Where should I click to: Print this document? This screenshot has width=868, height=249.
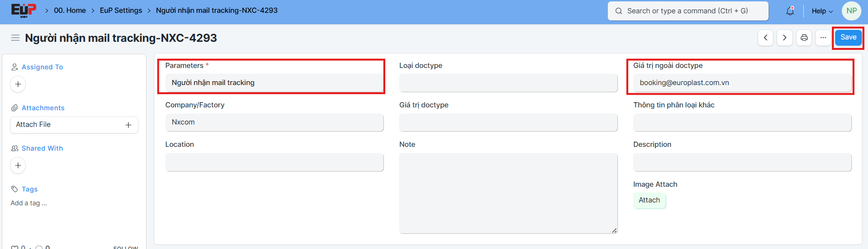click(x=804, y=38)
